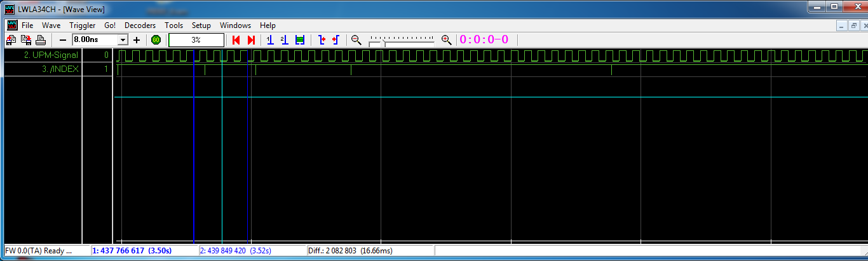868x261 pixels.
Task: Open the 8.00ns sample rate dropdown
Action: click(123, 40)
